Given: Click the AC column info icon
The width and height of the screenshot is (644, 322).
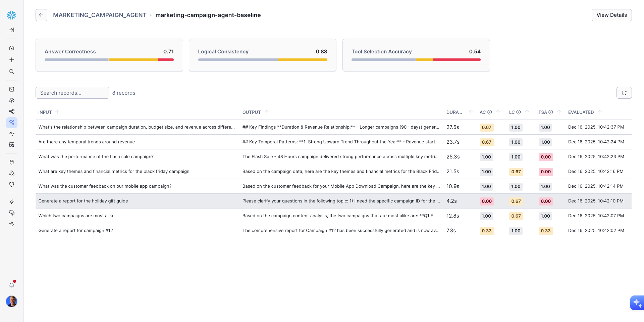Looking at the screenshot, I should [x=490, y=112].
